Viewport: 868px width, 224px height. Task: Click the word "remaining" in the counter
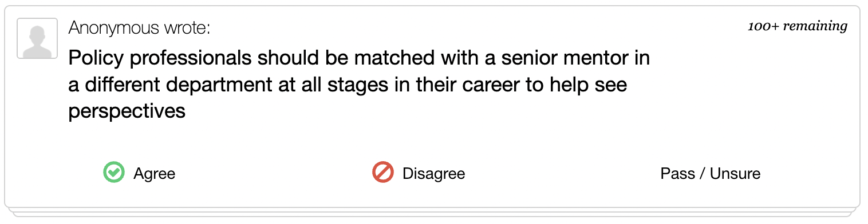coord(815,26)
